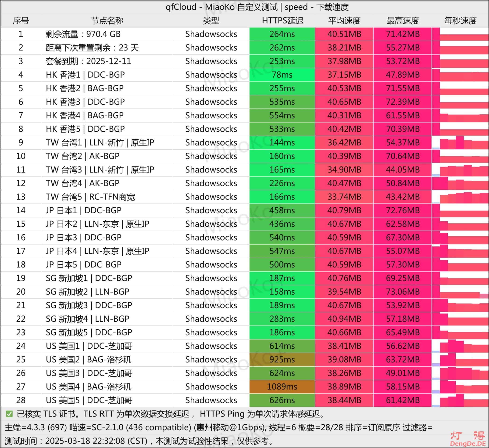
Task: Click the orange 1089ms latency cell
Action: (282, 387)
